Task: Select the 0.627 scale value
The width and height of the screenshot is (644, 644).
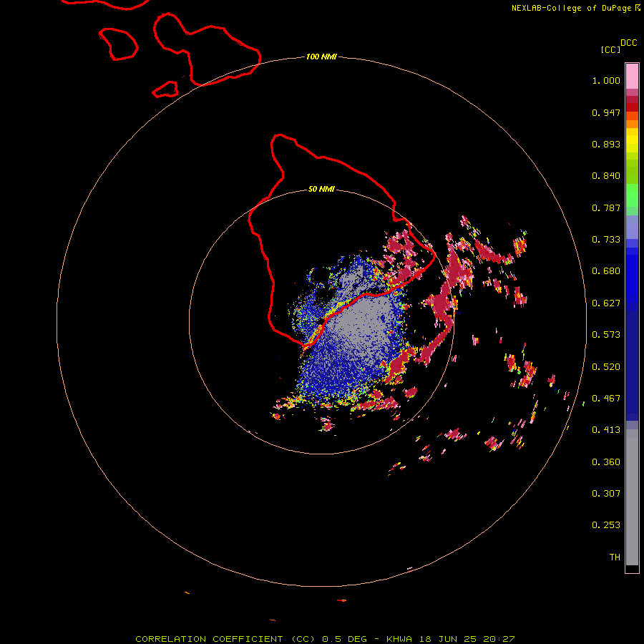Action: click(x=606, y=303)
